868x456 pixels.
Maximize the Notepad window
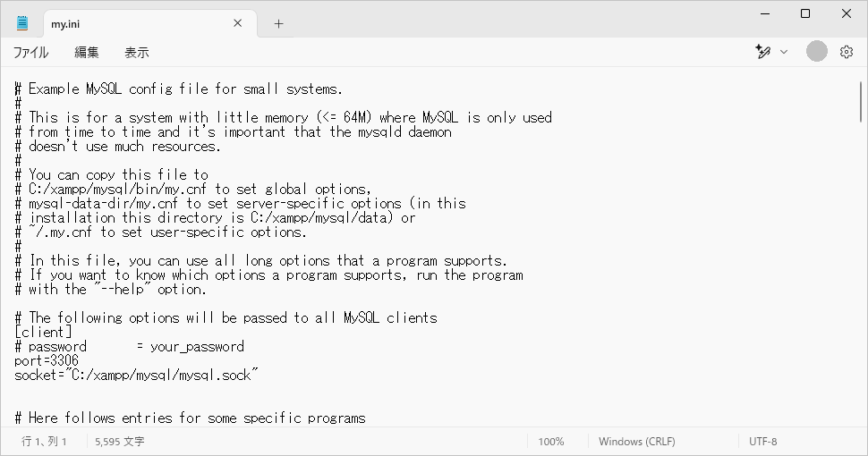(x=805, y=13)
